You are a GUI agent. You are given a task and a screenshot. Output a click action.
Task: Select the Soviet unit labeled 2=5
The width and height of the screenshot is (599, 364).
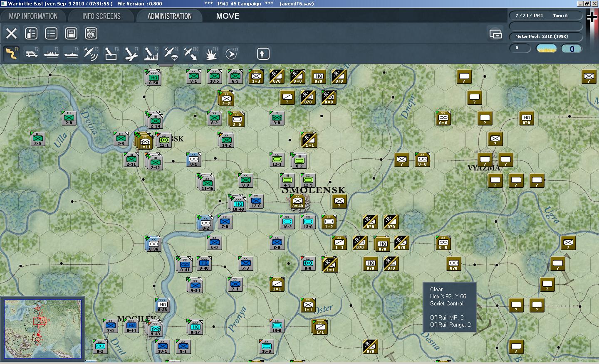tap(226, 99)
